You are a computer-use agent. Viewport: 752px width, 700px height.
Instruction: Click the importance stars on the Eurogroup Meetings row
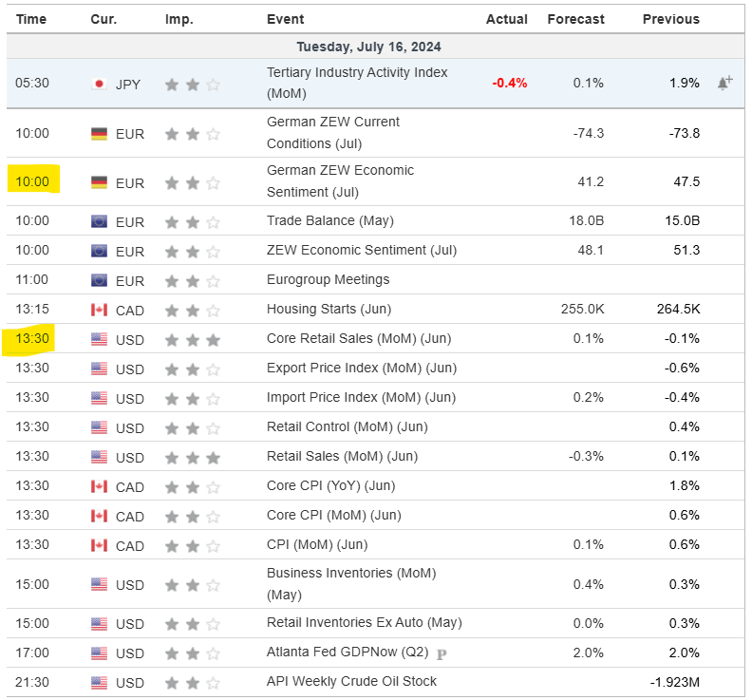coord(193,280)
